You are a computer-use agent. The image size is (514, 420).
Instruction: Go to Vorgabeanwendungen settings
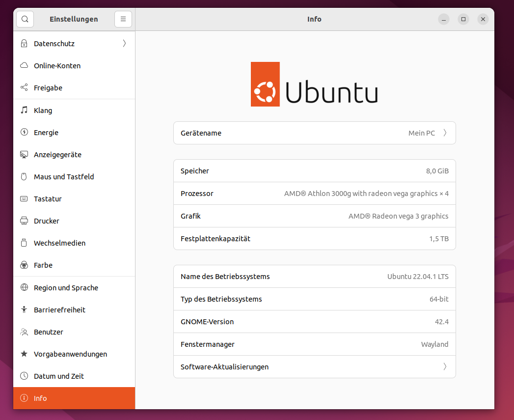[74, 354]
